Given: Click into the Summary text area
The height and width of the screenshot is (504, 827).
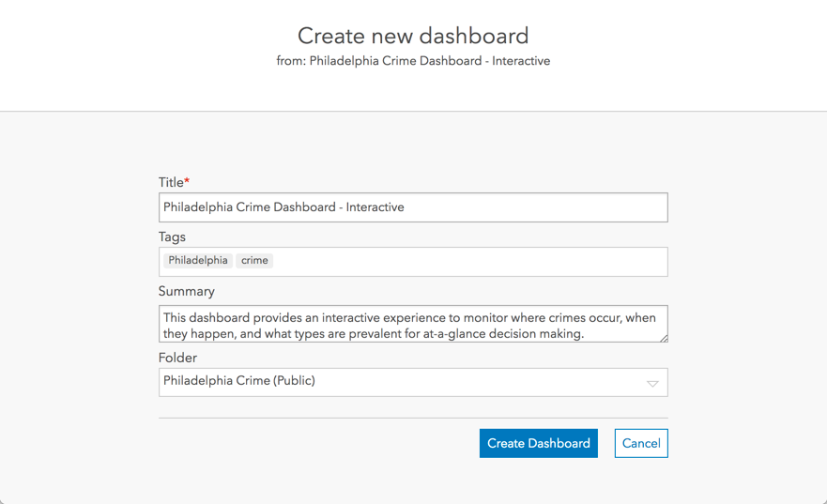Looking at the screenshot, I should (413, 324).
